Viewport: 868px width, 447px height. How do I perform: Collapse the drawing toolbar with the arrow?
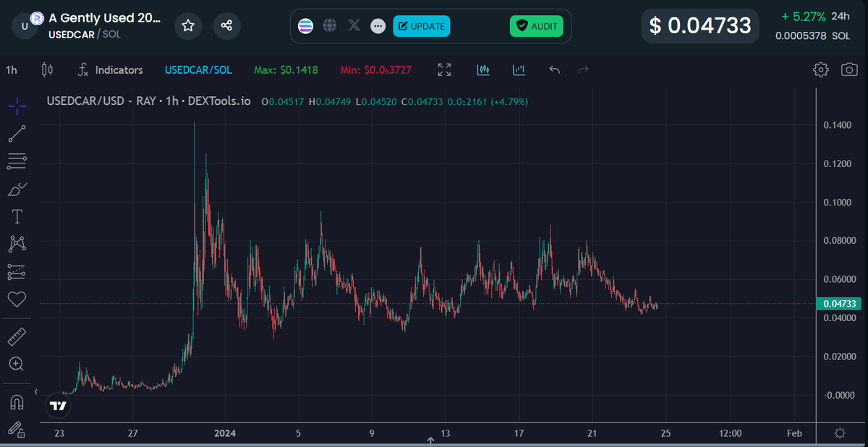(35, 391)
